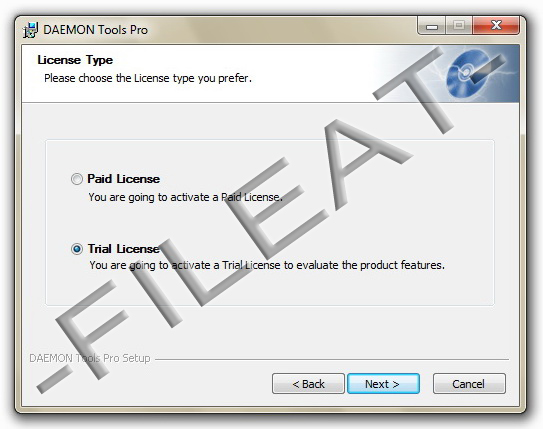Click the Paid License label text

tap(124, 179)
